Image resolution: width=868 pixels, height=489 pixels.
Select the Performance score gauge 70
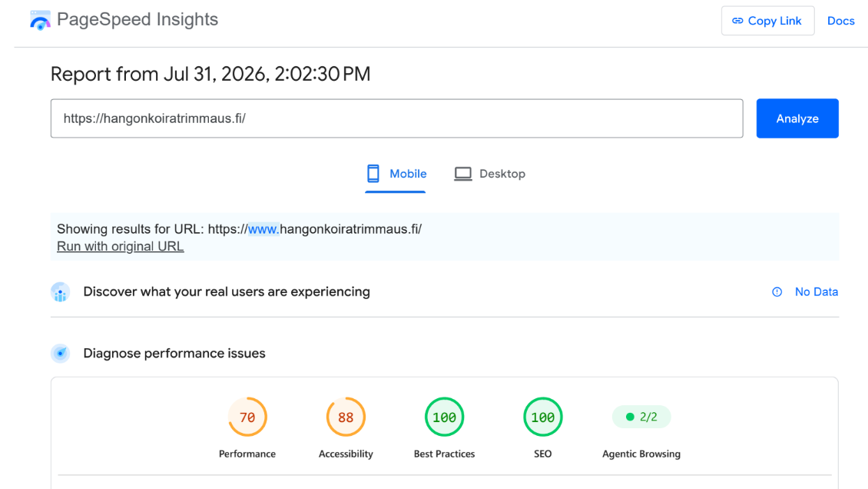(x=247, y=417)
